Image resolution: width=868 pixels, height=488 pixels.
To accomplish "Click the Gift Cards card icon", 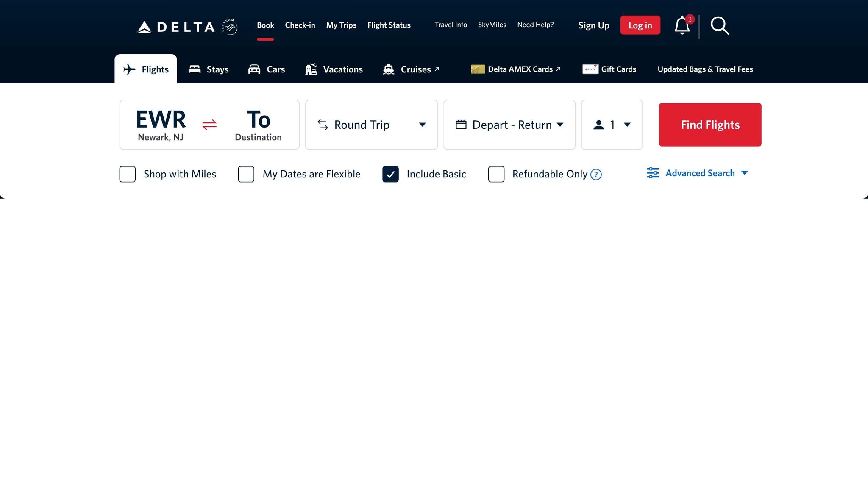I will (x=590, y=69).
